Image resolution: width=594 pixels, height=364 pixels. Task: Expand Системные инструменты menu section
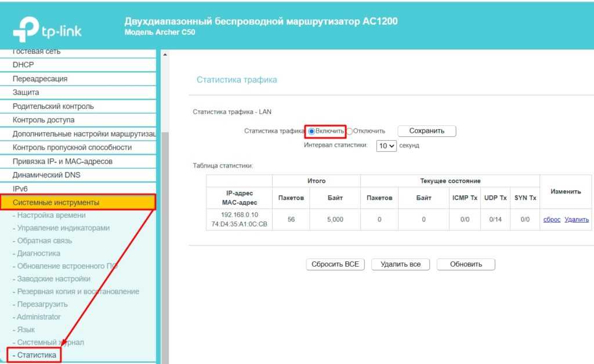coord(56,202)
